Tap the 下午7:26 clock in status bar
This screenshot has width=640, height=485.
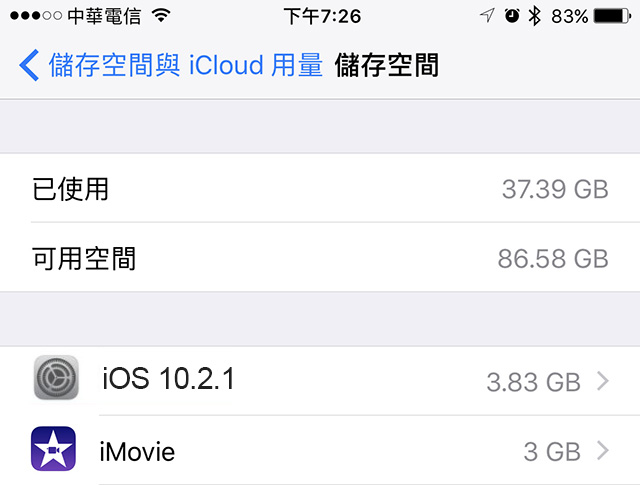click(322, 16)
